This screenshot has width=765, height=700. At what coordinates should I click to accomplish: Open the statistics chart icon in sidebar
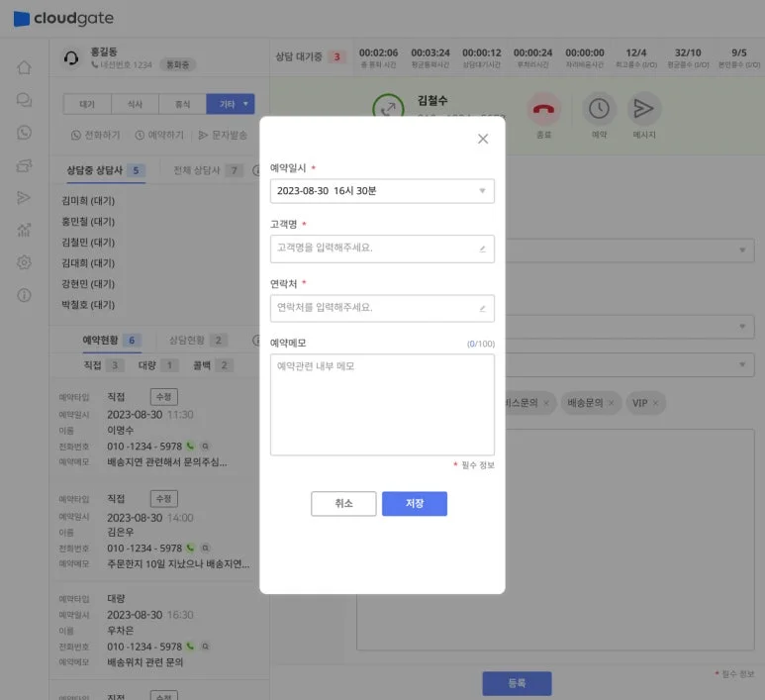coord(24,230)
